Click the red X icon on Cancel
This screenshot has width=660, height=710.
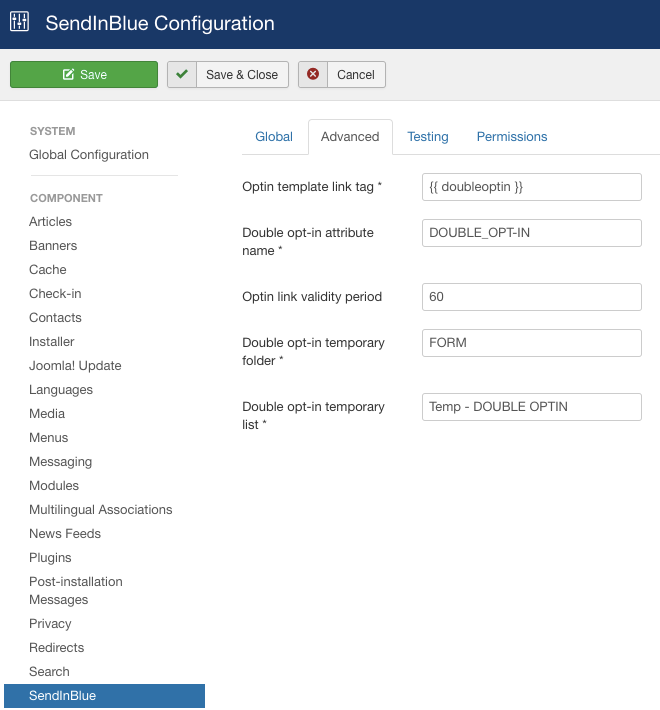tap(314, 75)
